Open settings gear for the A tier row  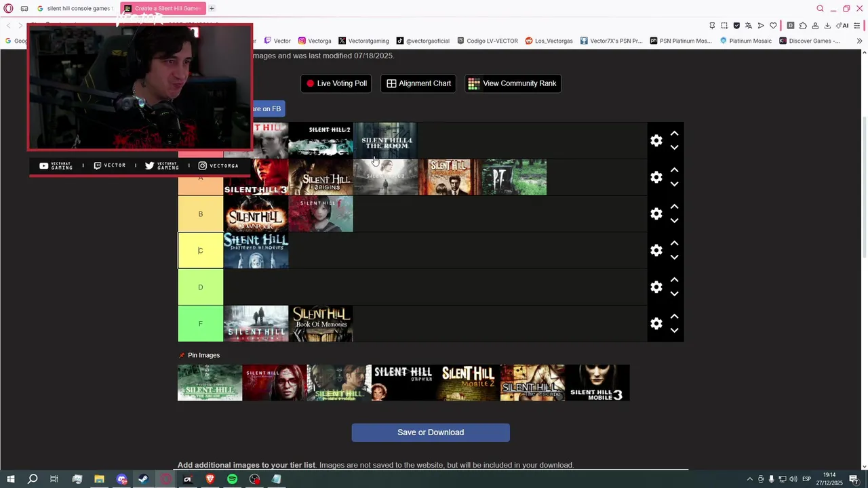[x=656, y=178]
